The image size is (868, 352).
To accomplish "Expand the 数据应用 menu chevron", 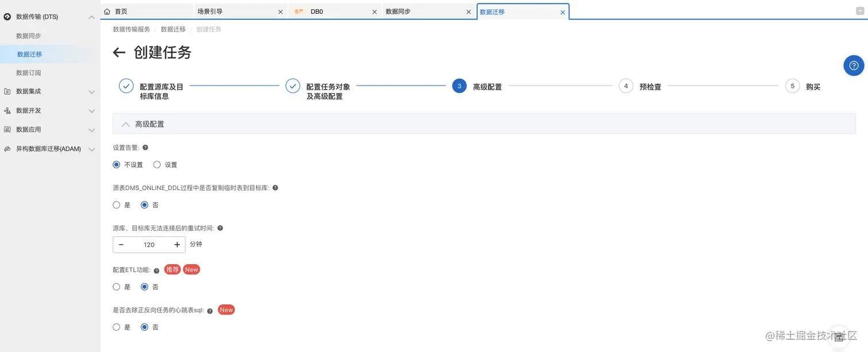I will coord(91,130).
